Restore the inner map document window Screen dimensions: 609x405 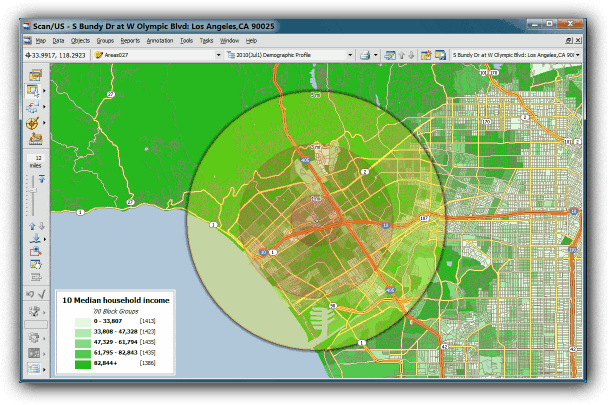pyautogui.click(x=569, y=40)
